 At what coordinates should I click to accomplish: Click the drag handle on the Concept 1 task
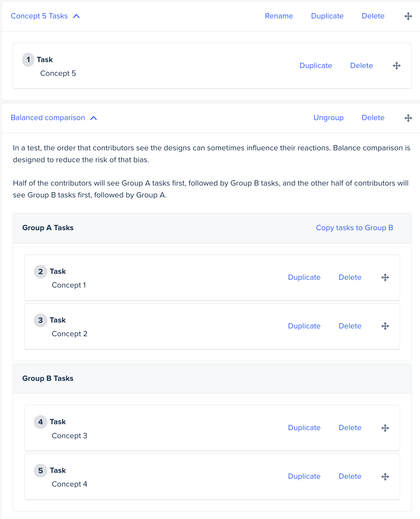coord(385,278)
